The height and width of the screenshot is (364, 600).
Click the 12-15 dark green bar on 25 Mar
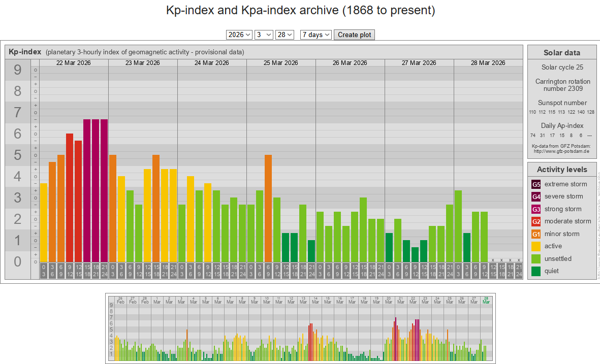click(286, 247)
